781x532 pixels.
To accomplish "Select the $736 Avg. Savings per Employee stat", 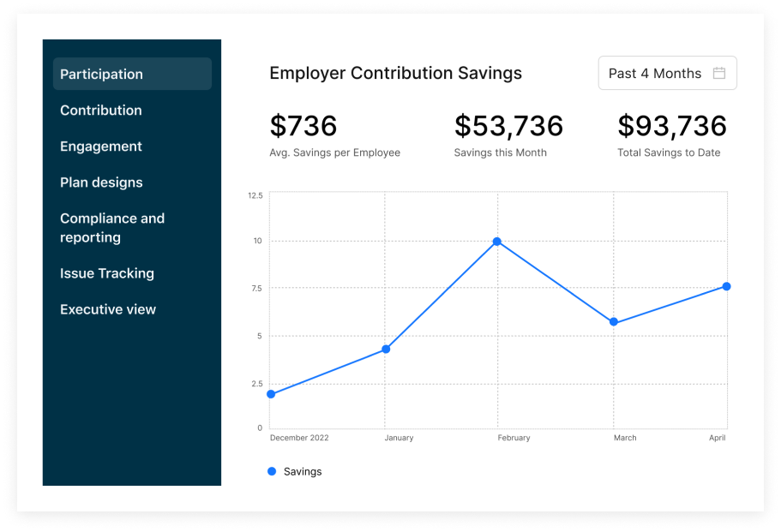I will pyautogui.click(x=302, y=126).
